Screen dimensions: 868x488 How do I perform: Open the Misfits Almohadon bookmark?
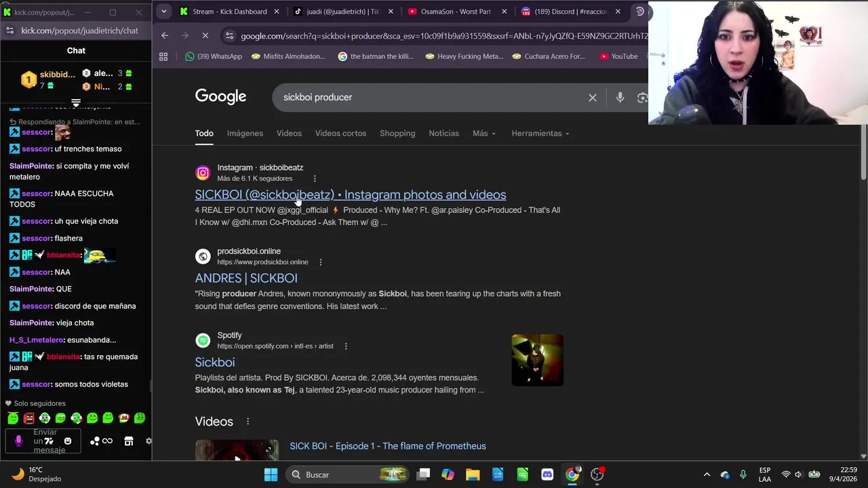[288, 56]
